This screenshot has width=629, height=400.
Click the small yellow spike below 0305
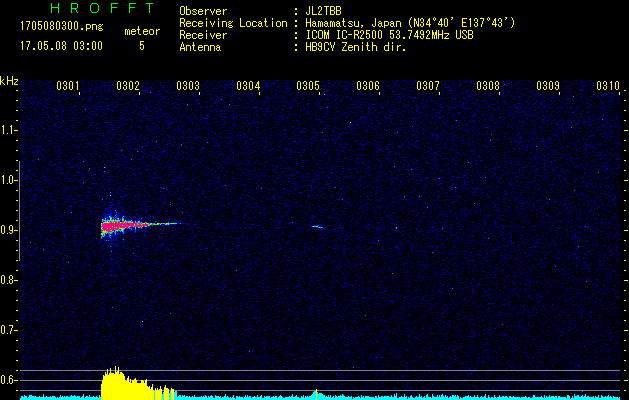(316, 393)
